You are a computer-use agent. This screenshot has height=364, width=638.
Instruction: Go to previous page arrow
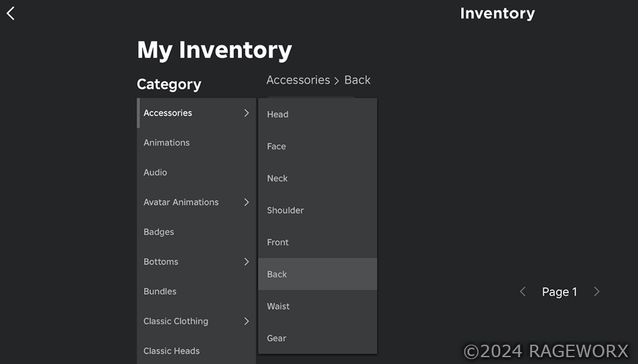pyautogui.click(x=523, y=292)
